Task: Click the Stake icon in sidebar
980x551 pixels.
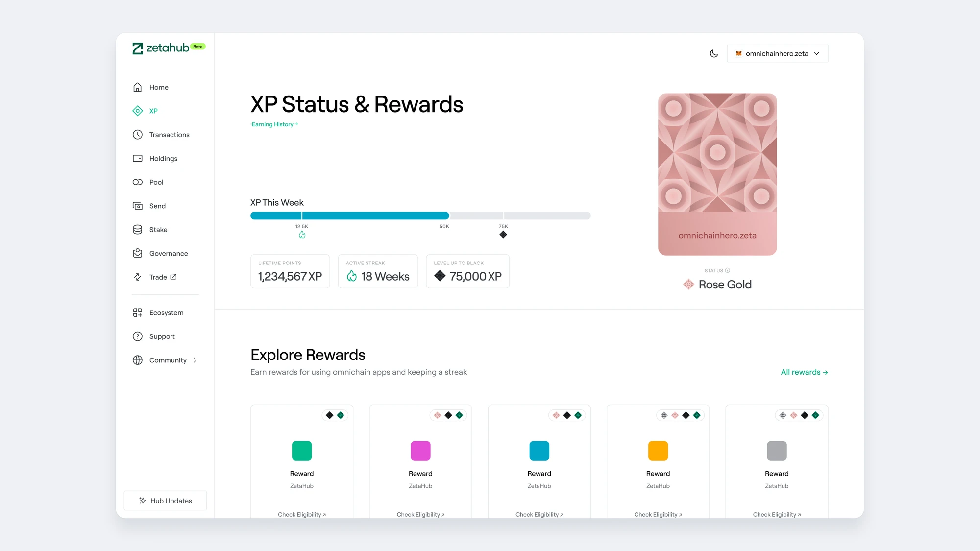Action: pyautogui.click(x=137, y=229)
